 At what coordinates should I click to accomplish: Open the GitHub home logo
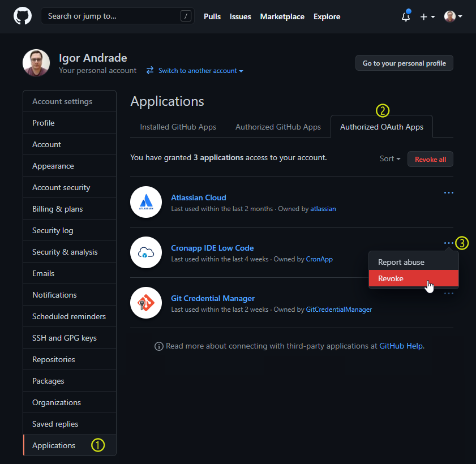pyautogui.click(x=23, y=16)
